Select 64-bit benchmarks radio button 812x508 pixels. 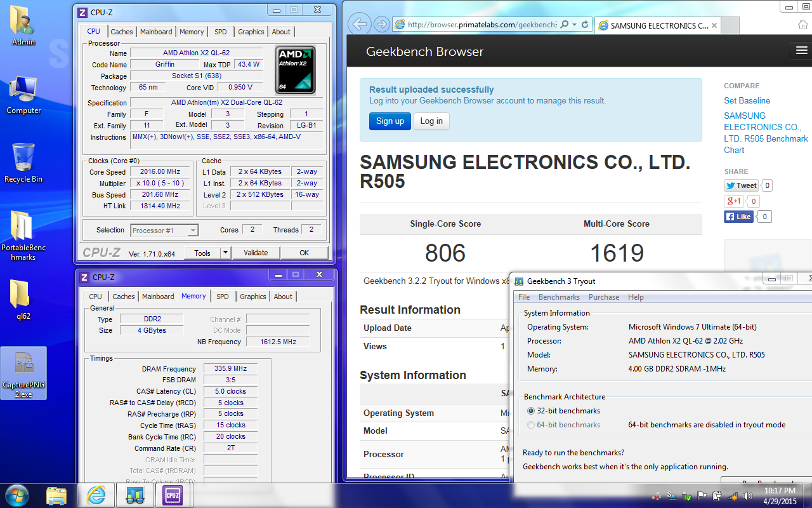click(x=531, y=425)
